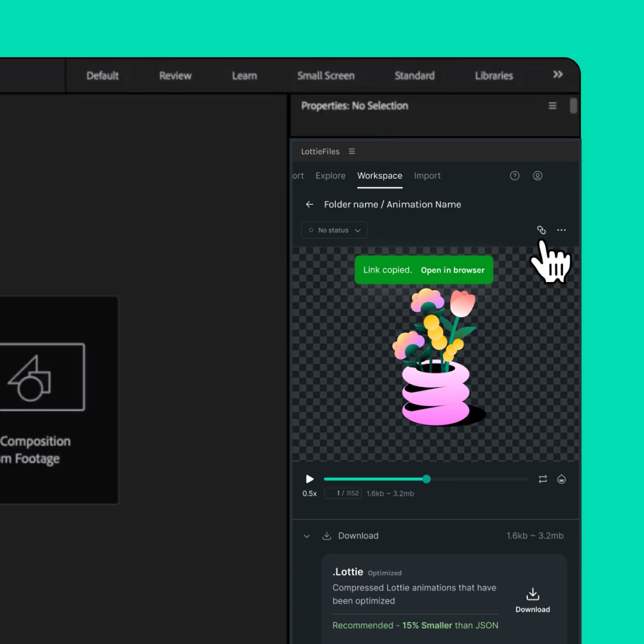Viewport: 644px width, 644px height.
Task: Select the Small Screen workspace
Action: click(x=326, y=76)
